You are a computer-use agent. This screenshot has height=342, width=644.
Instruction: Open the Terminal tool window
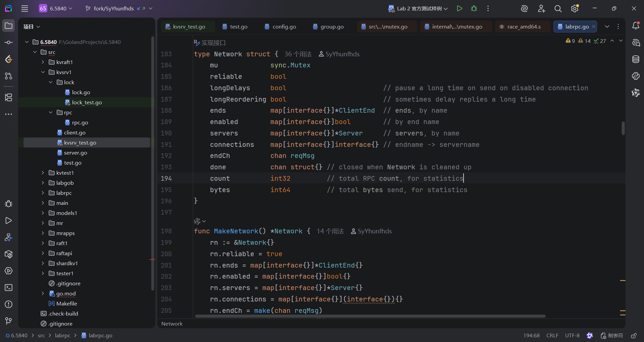9,288
